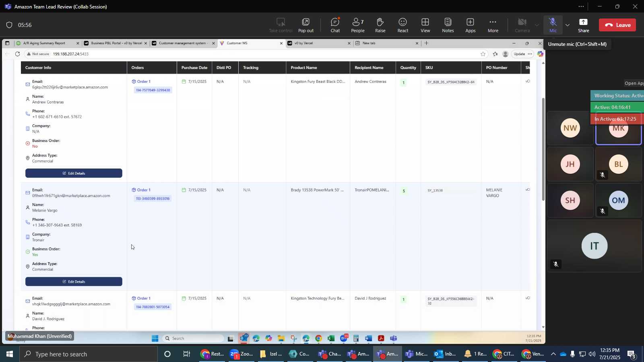The width and height of the screenshot is (644, 362).
Task: Open Teams title bar ellipsis menu
Action: pyautogui.click(x=581, y=6)
